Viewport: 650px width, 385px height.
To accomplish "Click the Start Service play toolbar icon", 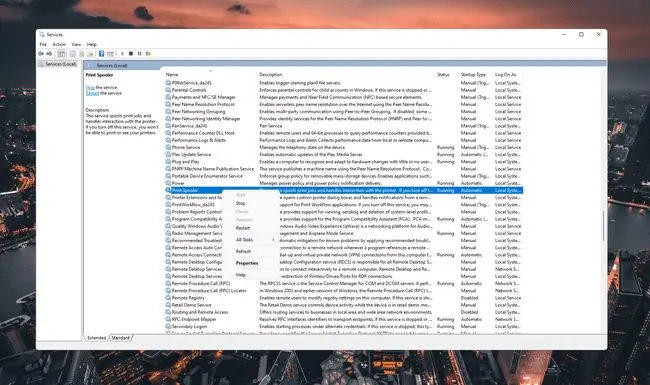I will (x=122, y=53).
